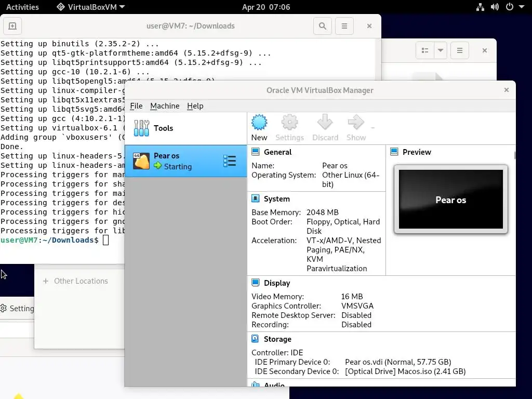
Task: Select the Pear os machine entry
Action: pos(185,161)
